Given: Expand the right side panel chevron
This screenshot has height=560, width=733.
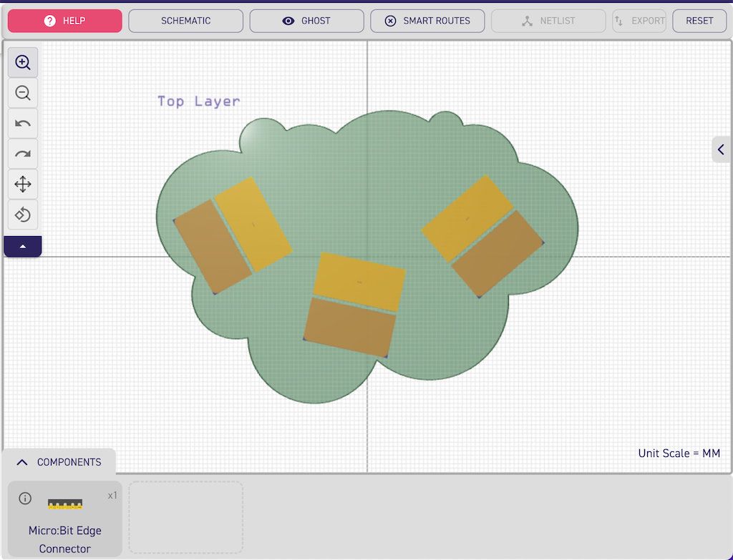Looking at the screenshot, I should click(x=721, y=149).
